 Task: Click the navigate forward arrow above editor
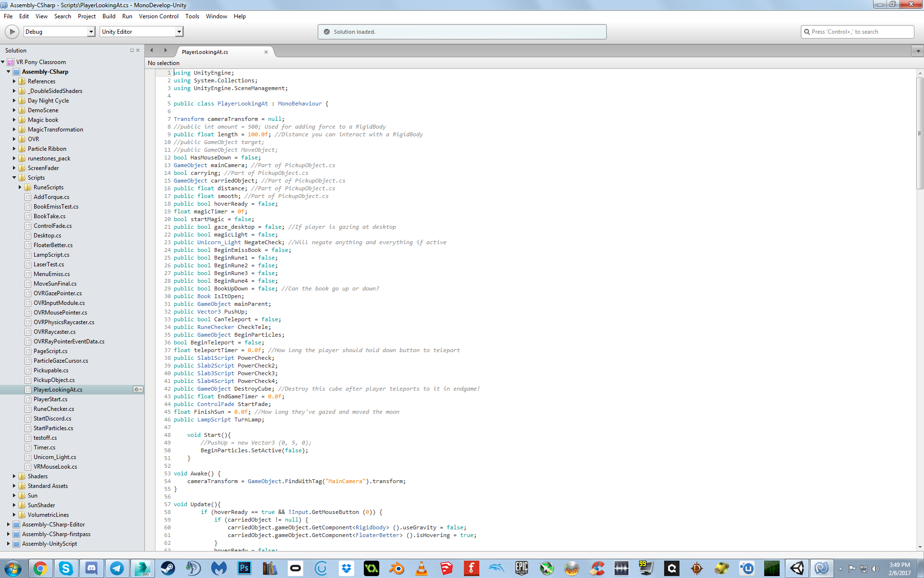[166, 51]
